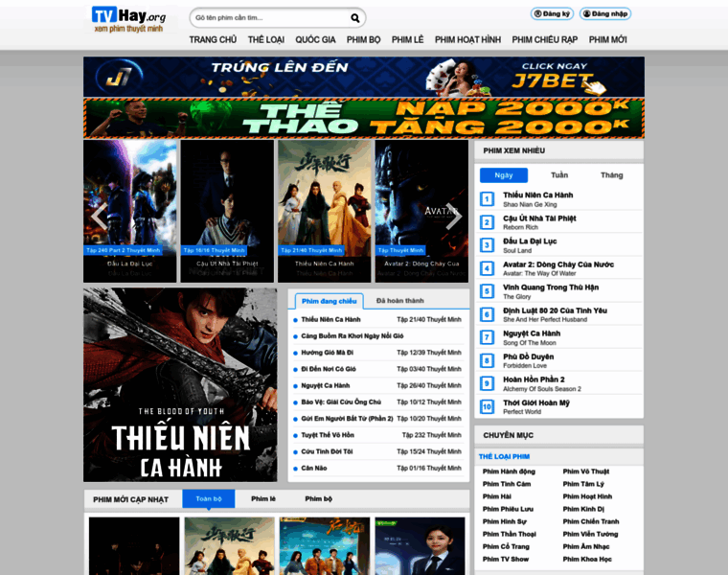Open Căng Buồm Ra Khơi Ngày Nổi Gió
Viewport: 728px width, 575px height.
[353, 335]
